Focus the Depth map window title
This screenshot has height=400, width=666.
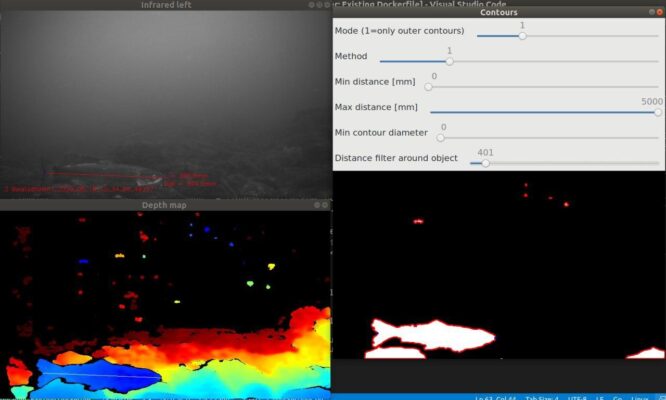tap(164, 205)
